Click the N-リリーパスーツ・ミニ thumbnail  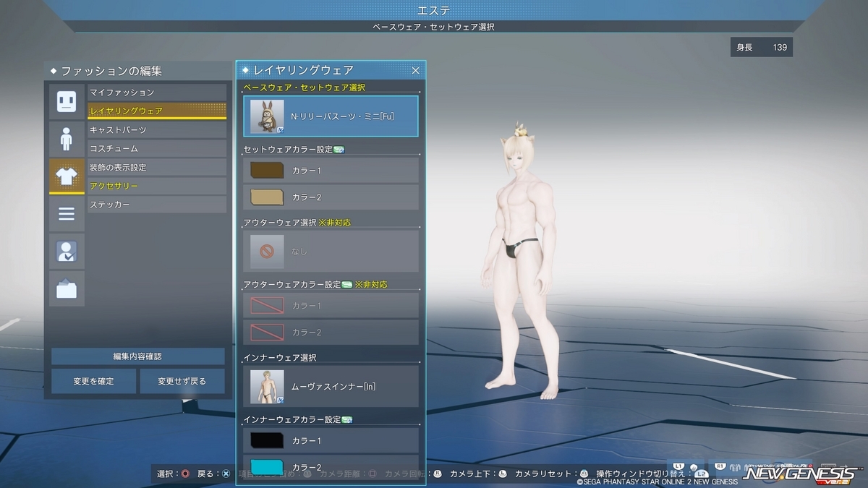tap(267, 116)
